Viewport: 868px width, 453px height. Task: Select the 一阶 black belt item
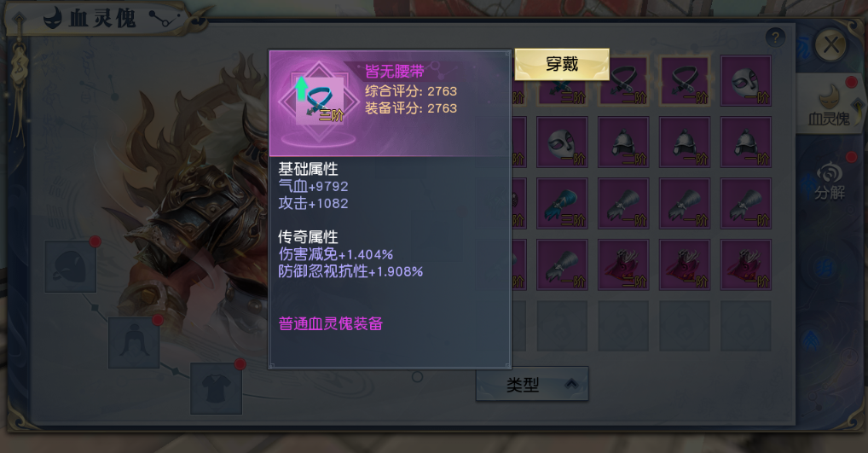coord(685,81)
